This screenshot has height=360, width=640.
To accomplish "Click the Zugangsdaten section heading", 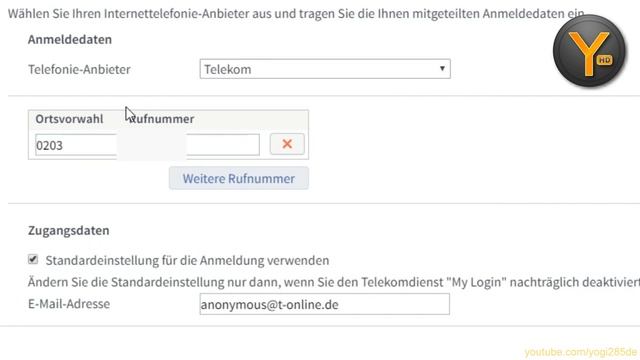I will [69, 231].
